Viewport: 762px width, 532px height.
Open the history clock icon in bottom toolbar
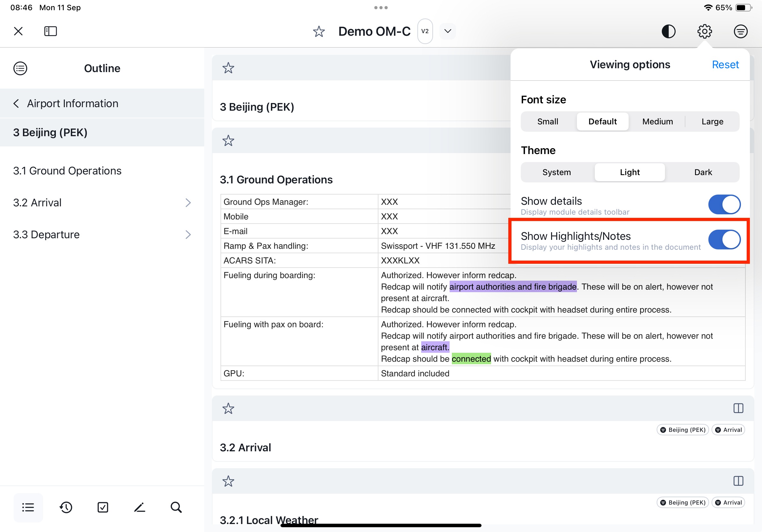tap(66, 507)
